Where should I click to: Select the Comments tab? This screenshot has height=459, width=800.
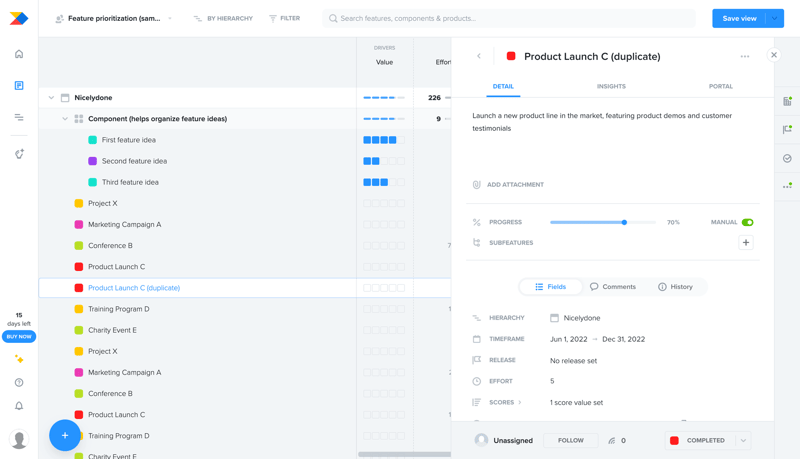(613, 287)
